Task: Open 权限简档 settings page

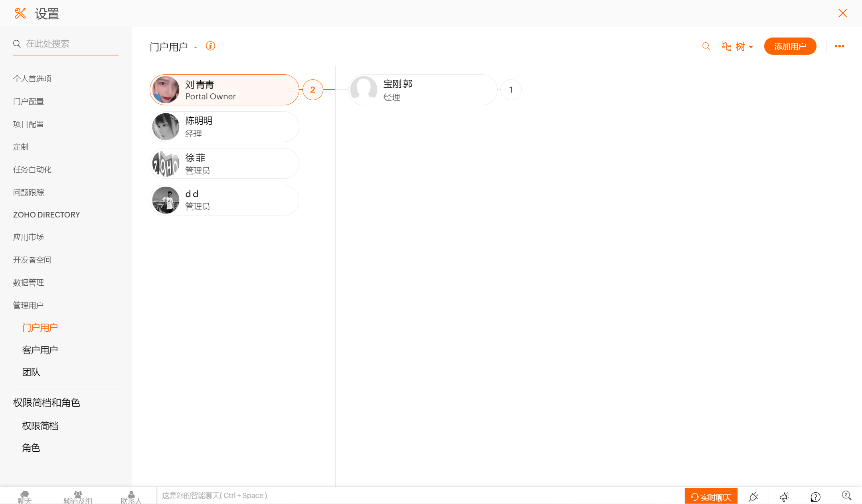Action: coord(40,426)
